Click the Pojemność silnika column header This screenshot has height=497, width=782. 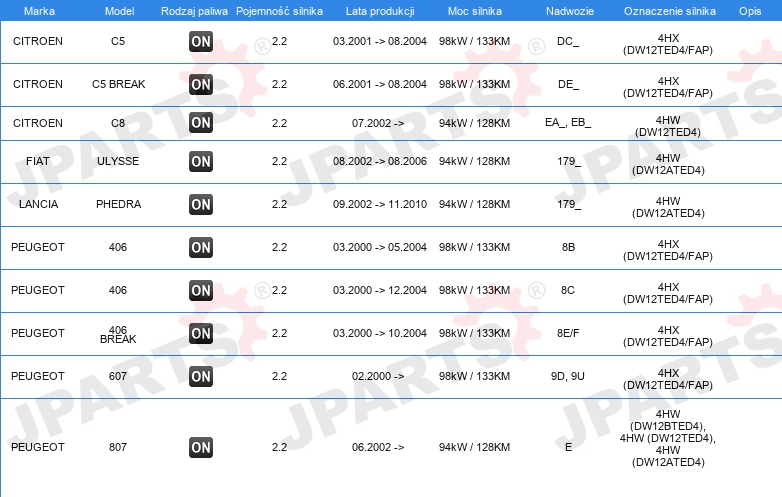pos(279,11)
